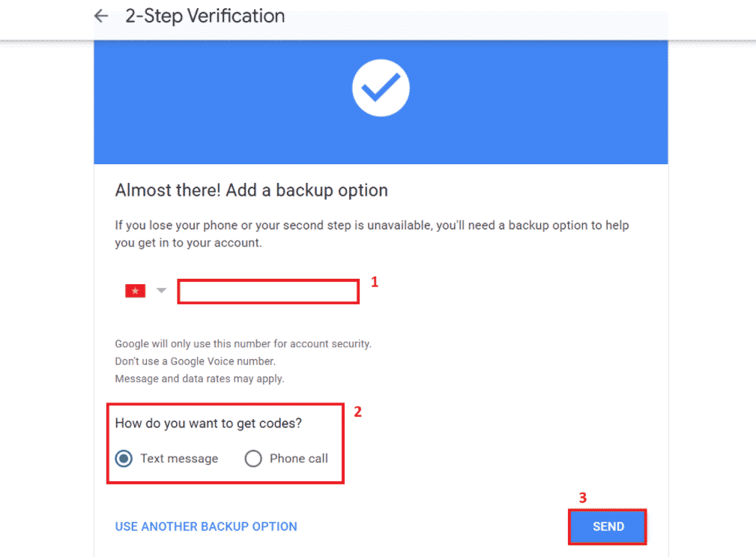Image resolution: width=756 pixels, height=557 pixels.
Task: Click the back arrow next to 2-Step Verification
Action: 101,16
